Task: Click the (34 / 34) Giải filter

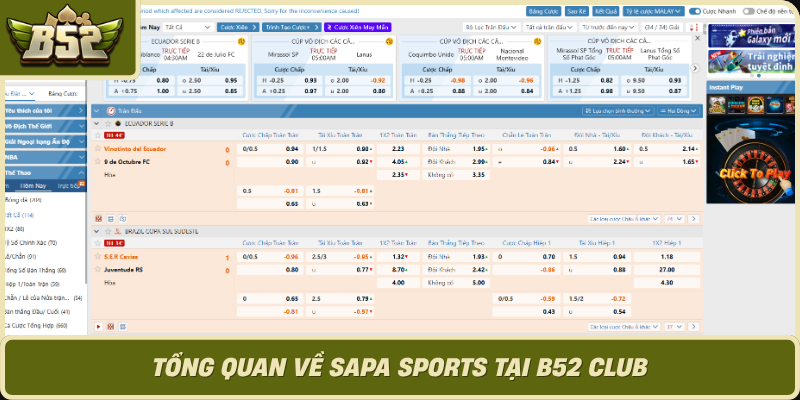Action: [x=662, y=27]
